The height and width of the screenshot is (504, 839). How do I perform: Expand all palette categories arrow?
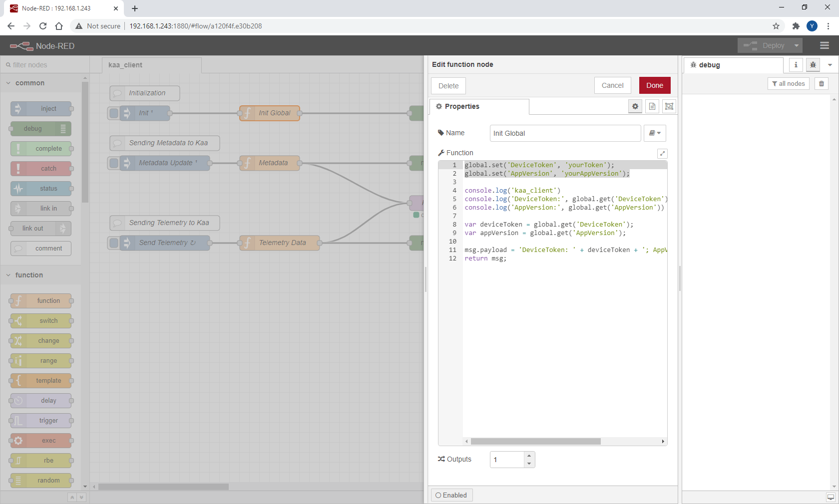click(x=81, y=498)
